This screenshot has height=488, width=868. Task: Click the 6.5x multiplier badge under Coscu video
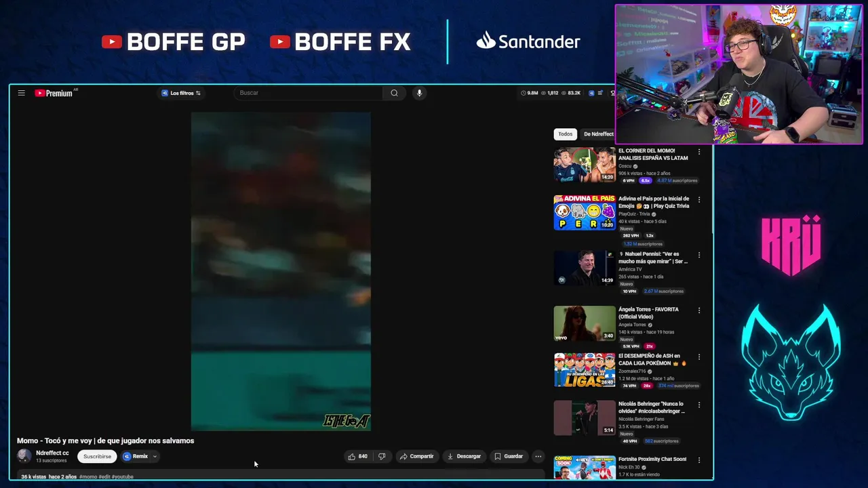click(x=645, y=180)
